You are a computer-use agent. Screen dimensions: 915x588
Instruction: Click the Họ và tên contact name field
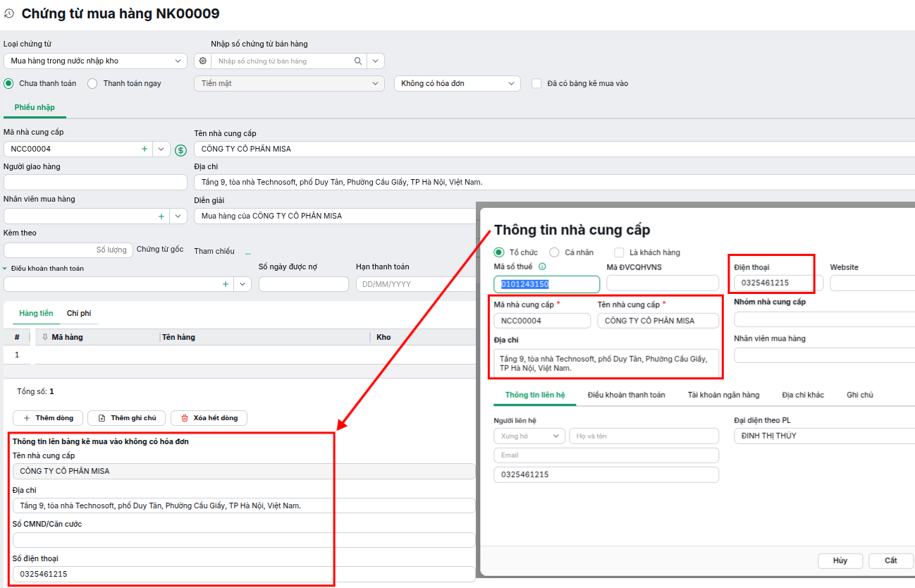point(644,436)
